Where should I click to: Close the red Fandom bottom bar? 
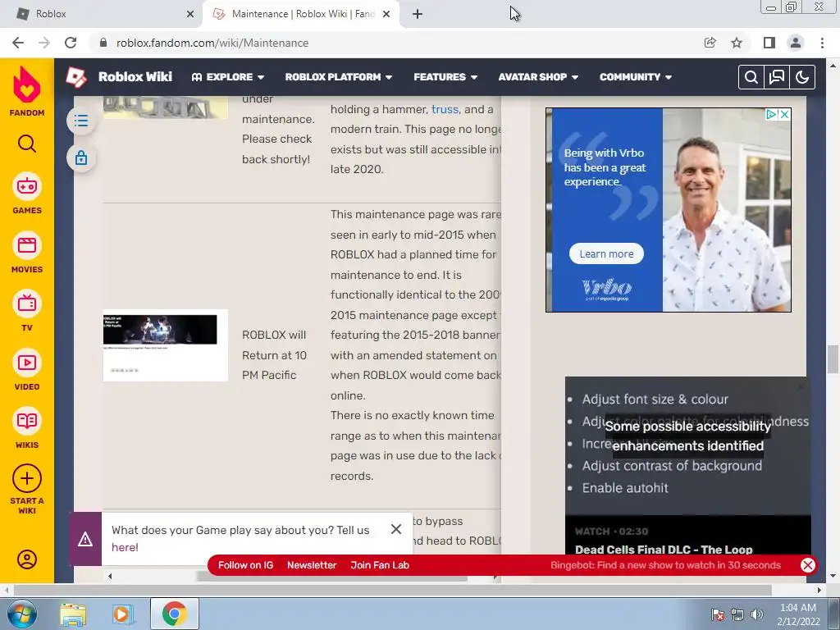tap(808, 565)
